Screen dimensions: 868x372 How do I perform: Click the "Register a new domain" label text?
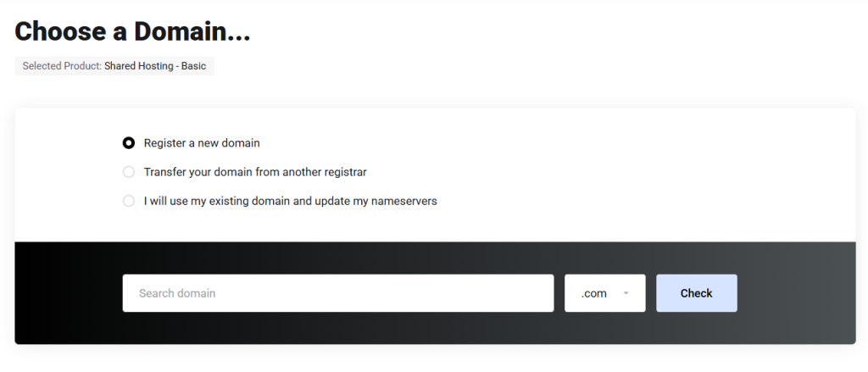[202, 143]
